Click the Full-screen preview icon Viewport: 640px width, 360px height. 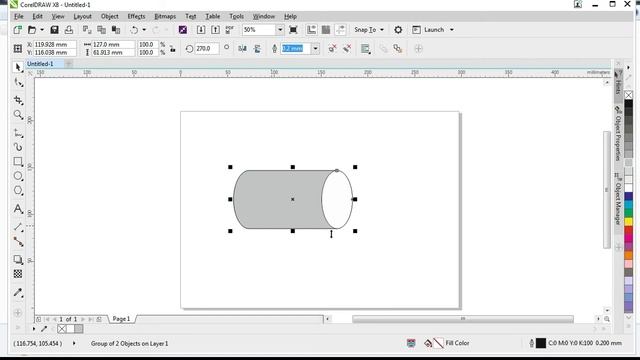(293, 30)
